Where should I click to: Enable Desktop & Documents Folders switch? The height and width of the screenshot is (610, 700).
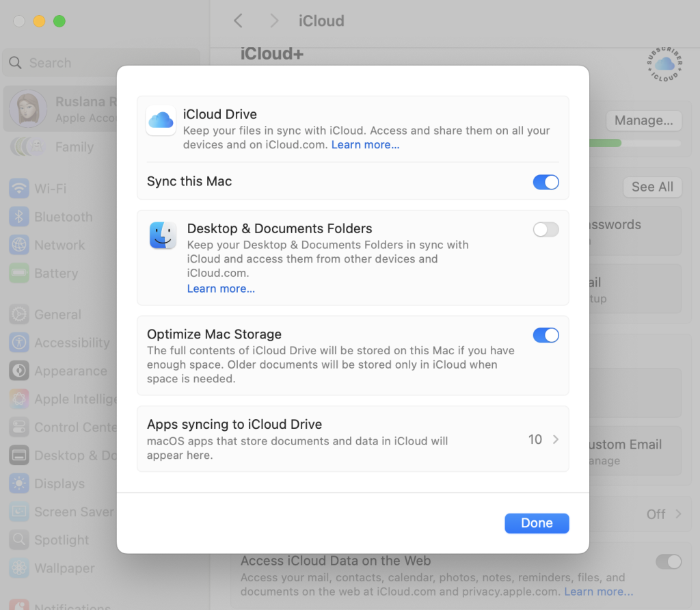tap(546, 230)
